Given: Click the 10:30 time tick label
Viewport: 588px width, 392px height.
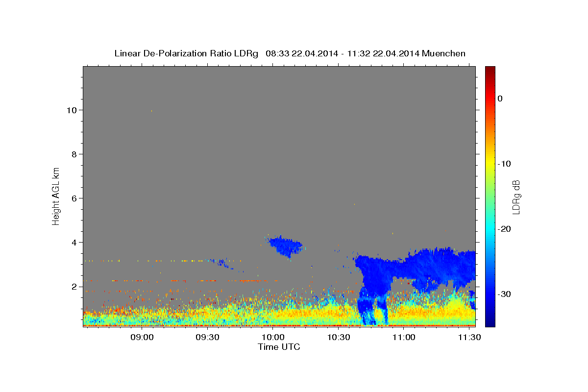Looking at the screenshot, I should click(x=339, y=338).
